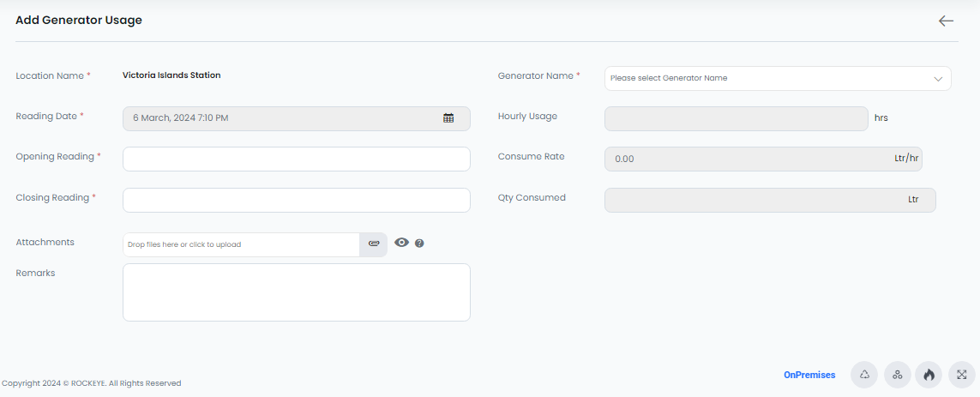Screen dimensions: 980x397
Task: Open the Generator Name dropdown
Action: (x=778, y=79)
